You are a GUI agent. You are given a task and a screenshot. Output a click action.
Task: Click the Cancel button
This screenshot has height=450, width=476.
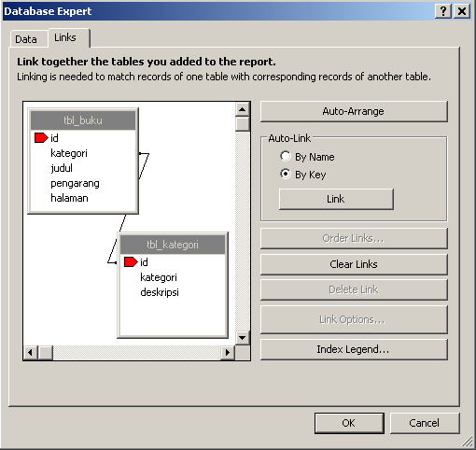[x=425, y=423]
